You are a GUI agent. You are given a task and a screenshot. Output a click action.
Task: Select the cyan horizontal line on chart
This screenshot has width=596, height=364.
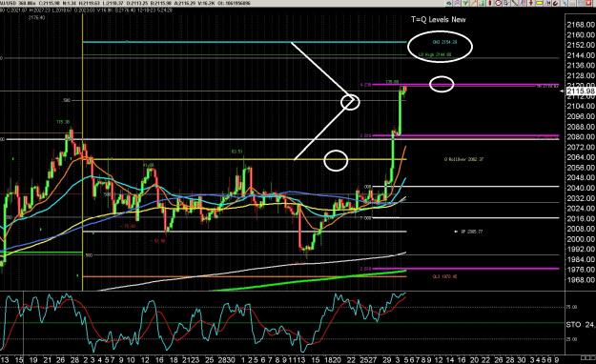coord(244,42)
